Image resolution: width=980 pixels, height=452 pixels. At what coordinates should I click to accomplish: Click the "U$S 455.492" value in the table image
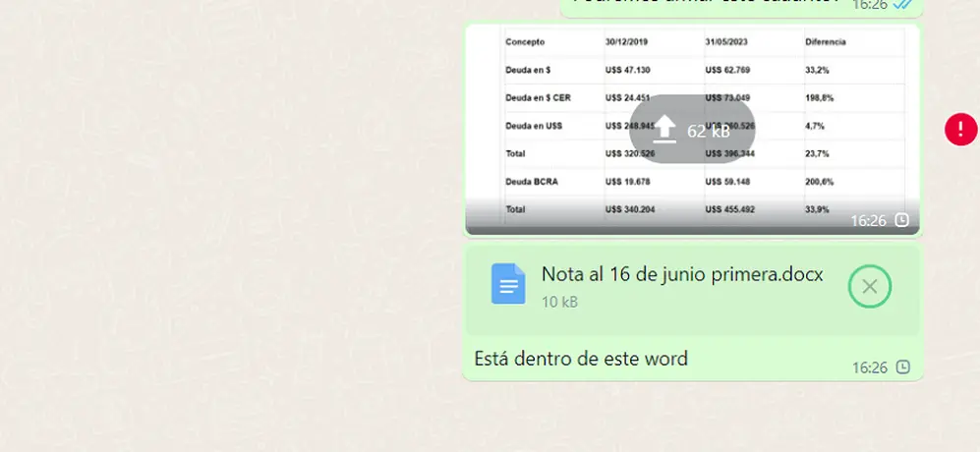(730, 209)
